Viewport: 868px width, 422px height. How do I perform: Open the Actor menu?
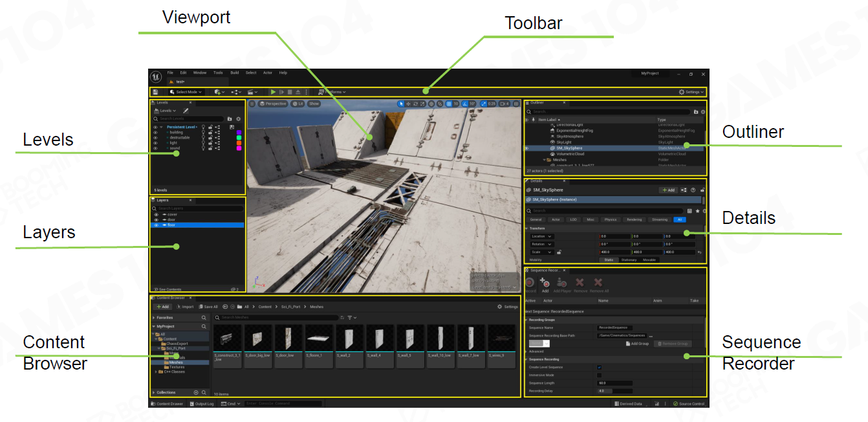click(268, 72)
